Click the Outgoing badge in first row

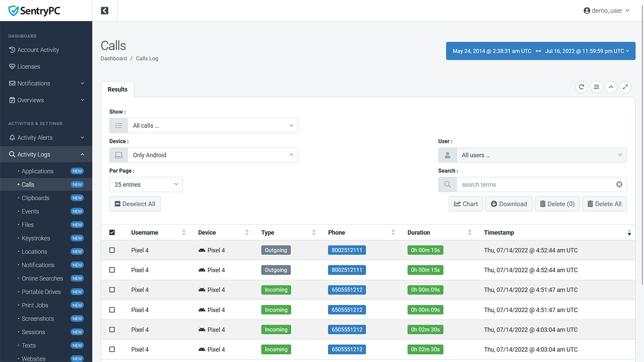point(276,250)
